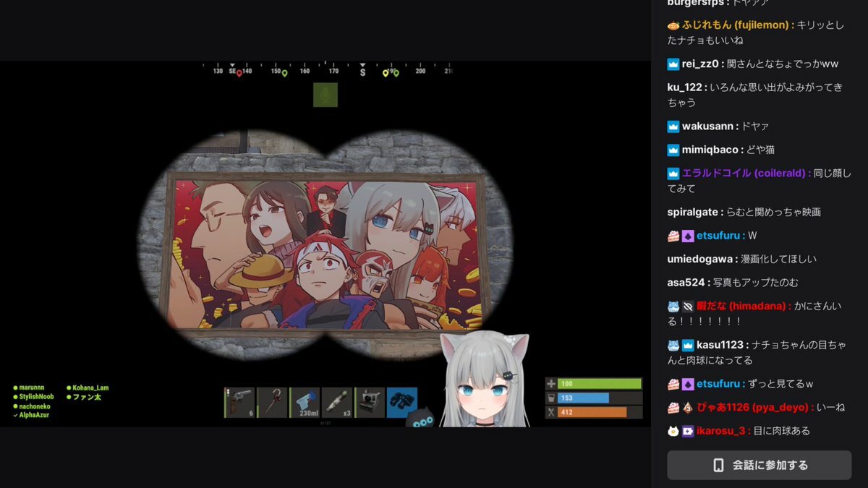This screenshot has width=868, height=488.
Task: Click the number 3 badge beside ぴゃあ1126
Action: 688,407
